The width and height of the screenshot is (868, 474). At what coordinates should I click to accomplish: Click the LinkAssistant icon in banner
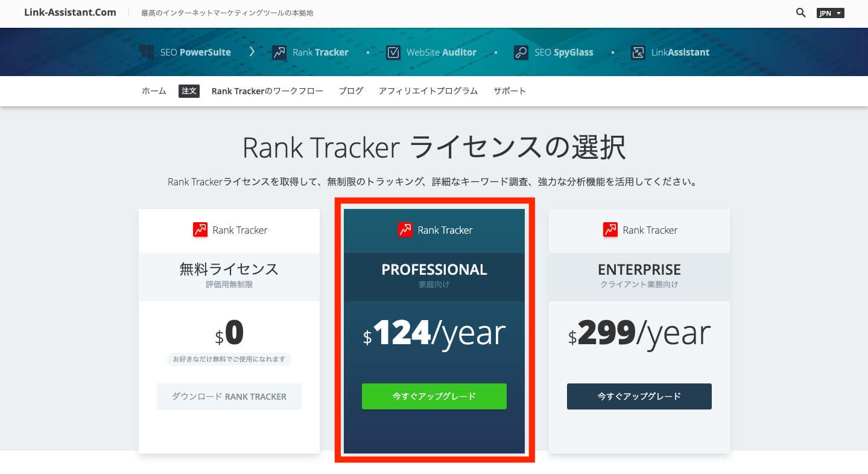[638, 53]
